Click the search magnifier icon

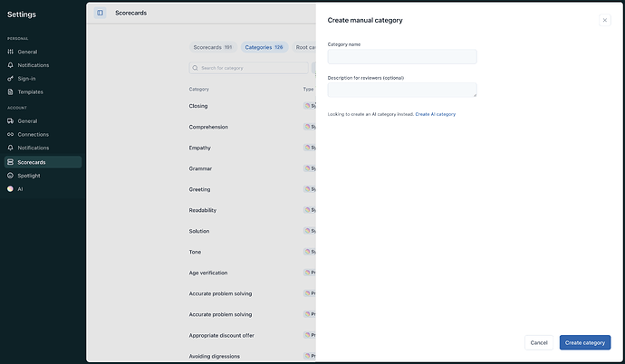(x=195, y=68)
